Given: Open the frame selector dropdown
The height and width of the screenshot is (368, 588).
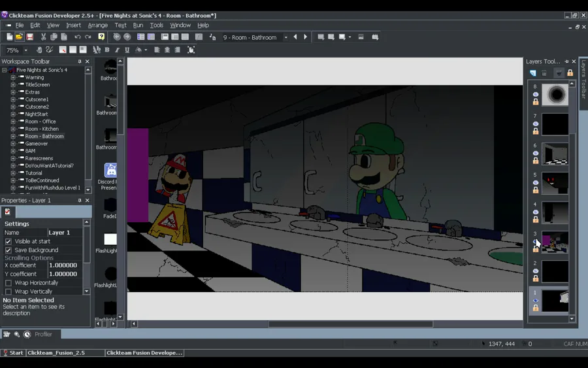Looking at the screenshot, I should tap(286, 38).
